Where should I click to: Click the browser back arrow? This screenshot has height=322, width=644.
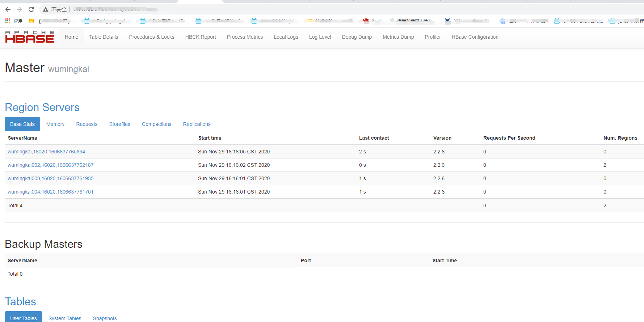coord(8,9)
